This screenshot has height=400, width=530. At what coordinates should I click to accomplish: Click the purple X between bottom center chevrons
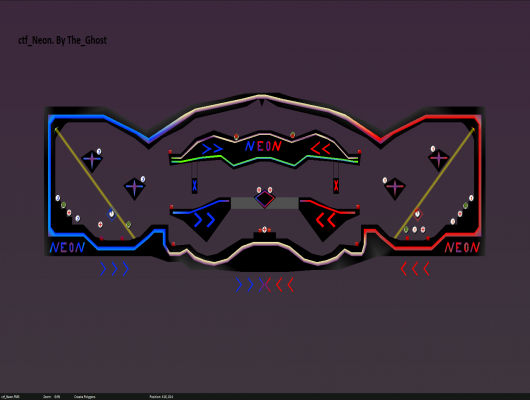[265, 285]
